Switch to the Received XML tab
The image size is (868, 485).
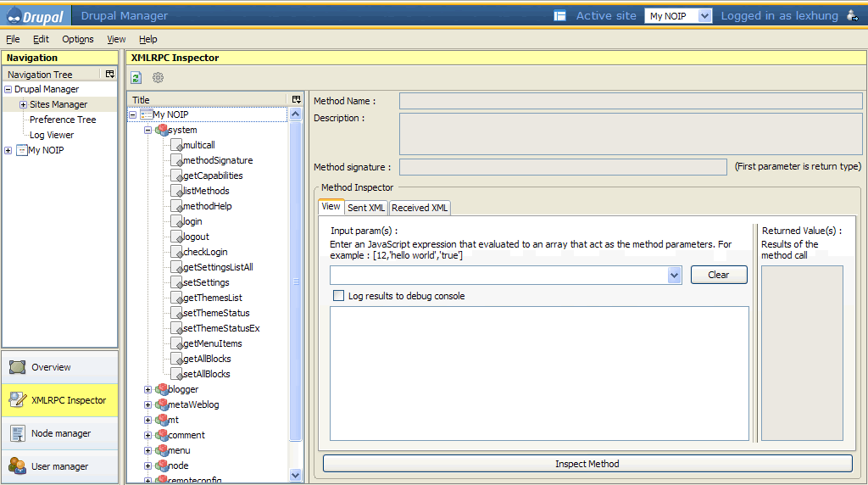pyautogui.click(x=420, y=208)
